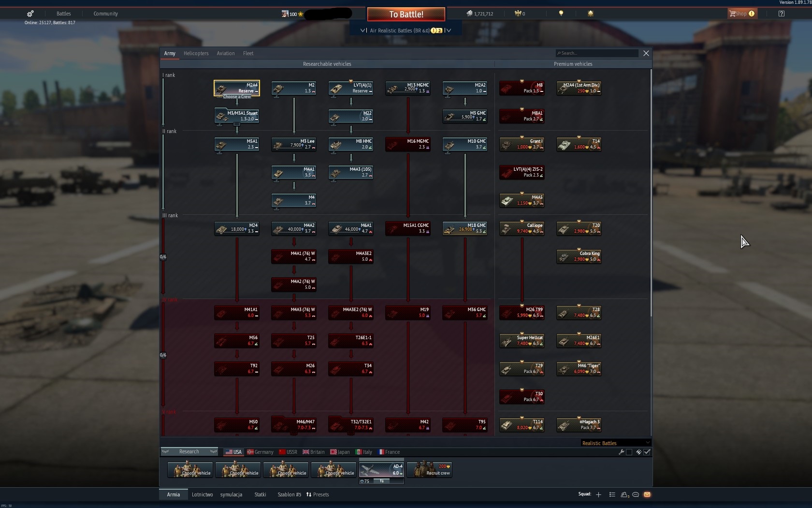The image size is (812, 508).
Task: Click the golden eagles currency icon
Action: pyautogui.click(x=518, y=14)
